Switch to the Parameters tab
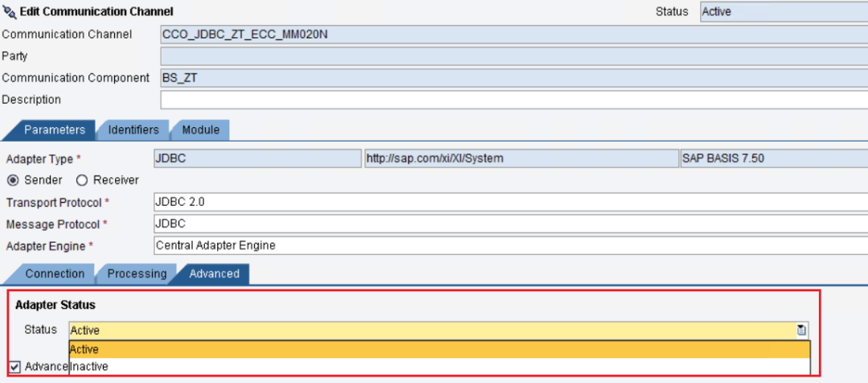Image resolution: width=868 pixels, height=383 pixels. point(55,130)
